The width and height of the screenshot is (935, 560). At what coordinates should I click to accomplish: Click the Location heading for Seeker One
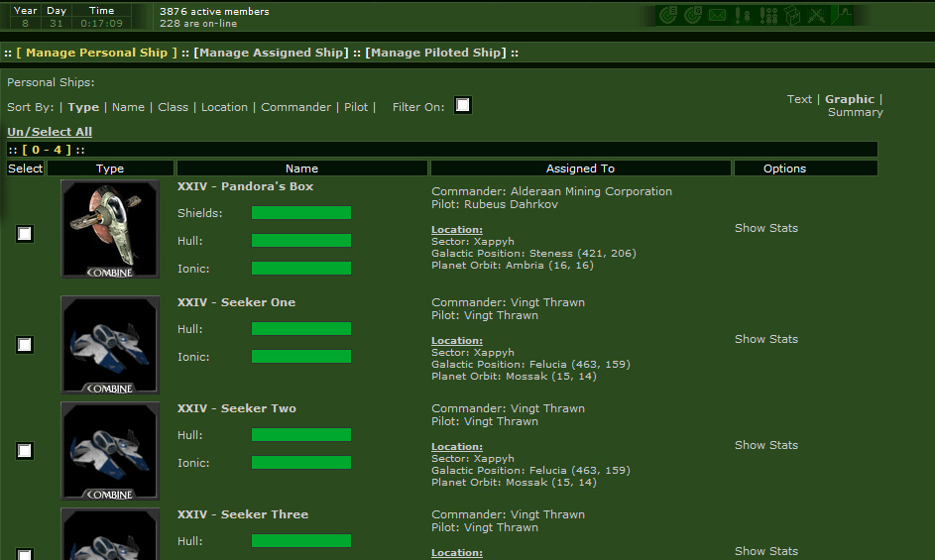click(457, 341)
